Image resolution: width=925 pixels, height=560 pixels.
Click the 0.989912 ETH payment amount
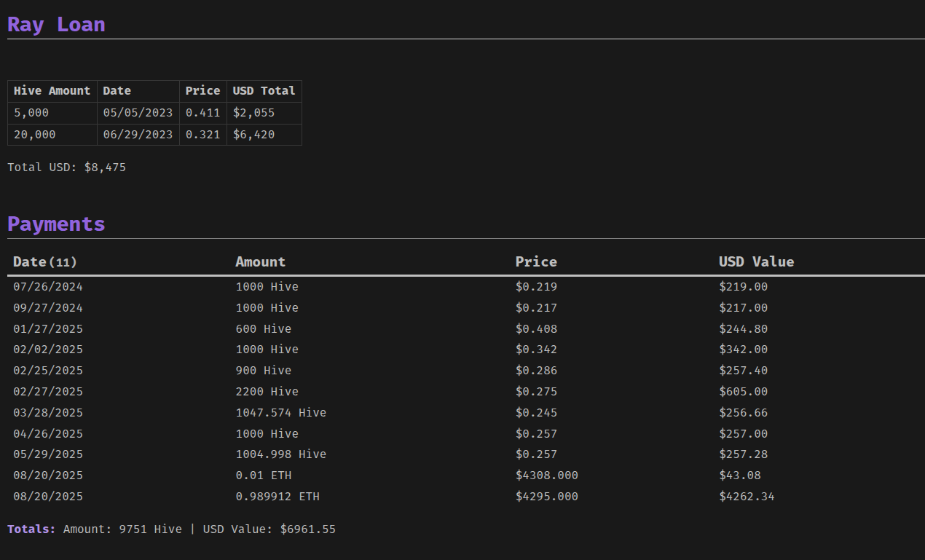point(277,497)
